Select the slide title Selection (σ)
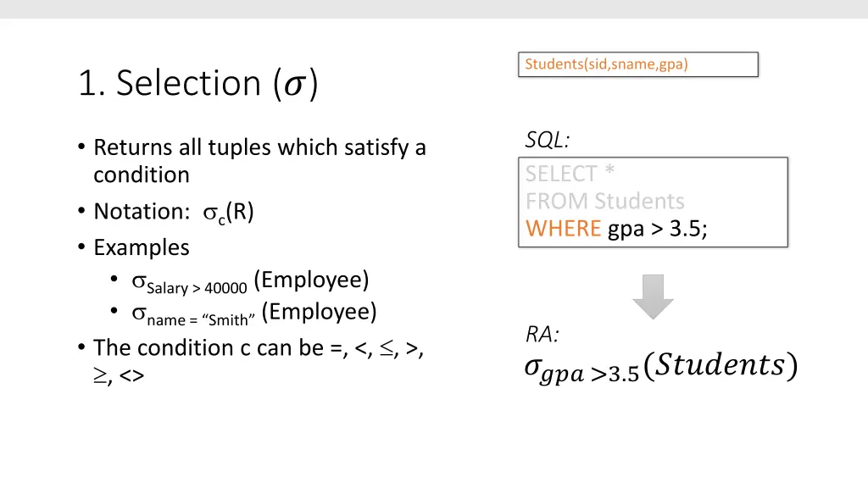Viewport: 868px width, 488px height. coord(198,84)
